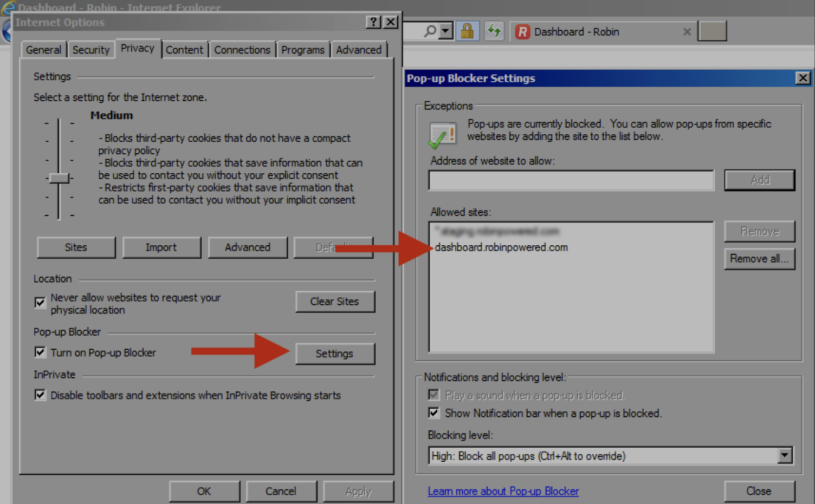Click the Clear Sites button
Image resolution: width=815 pixels, height=504 pixels.
[x=335, y=302]
